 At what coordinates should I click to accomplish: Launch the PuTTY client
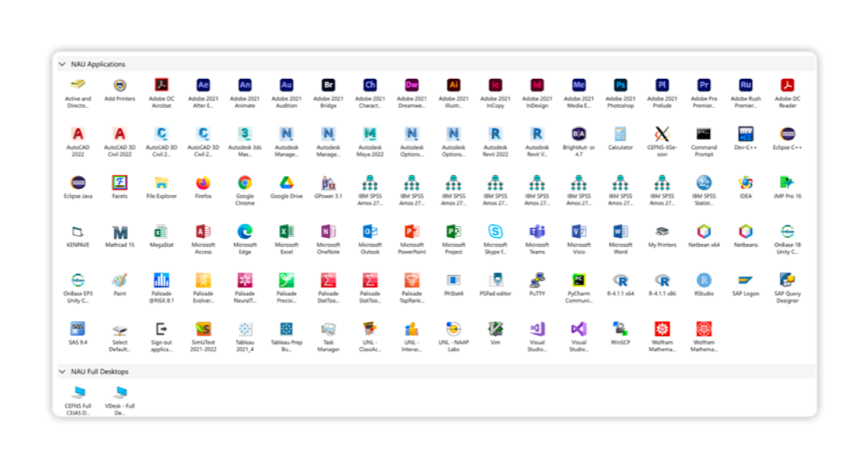pos(537,281)
